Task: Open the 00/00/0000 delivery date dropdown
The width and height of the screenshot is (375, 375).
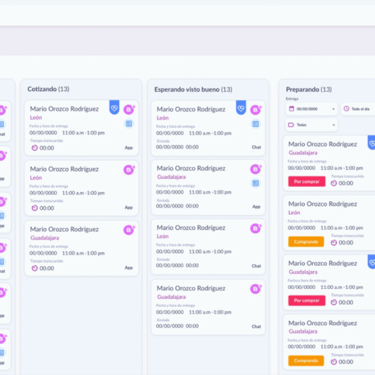Action: click(x=311, y=109)
